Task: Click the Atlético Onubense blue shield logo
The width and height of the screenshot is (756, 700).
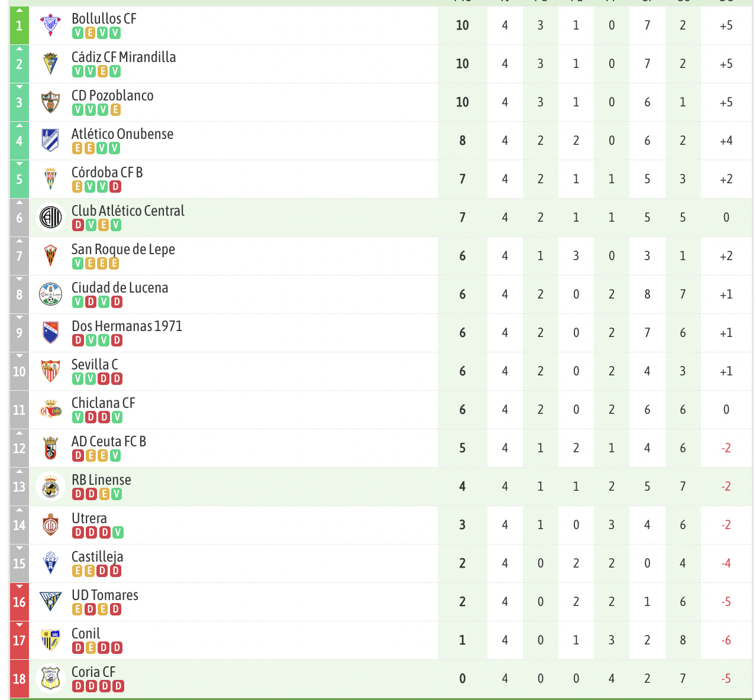Action: 50,141
